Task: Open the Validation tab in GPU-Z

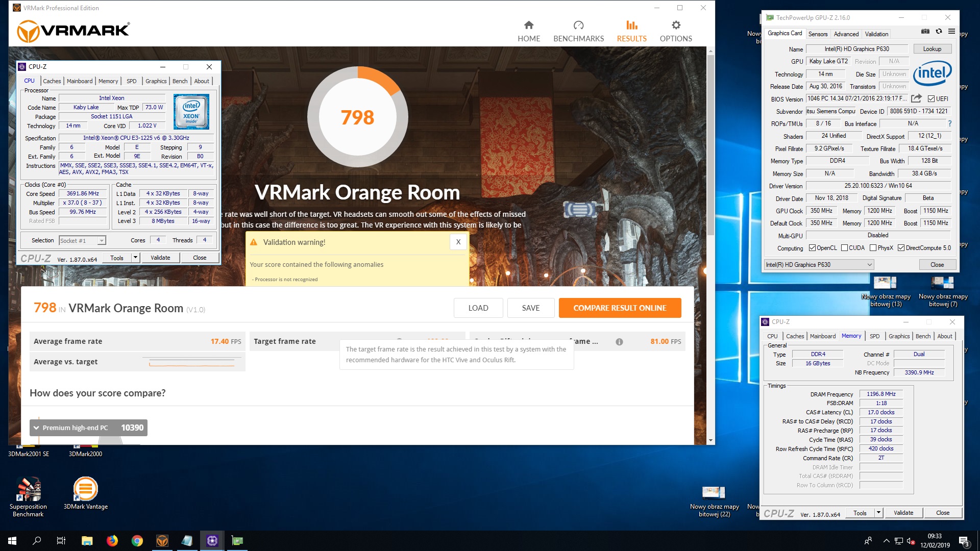Action: (x=876, y=34)
